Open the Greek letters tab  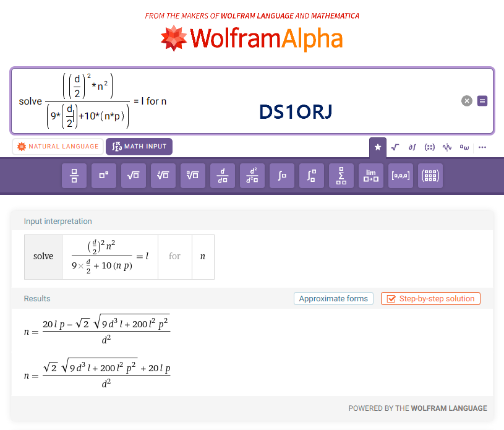(464, 147)
